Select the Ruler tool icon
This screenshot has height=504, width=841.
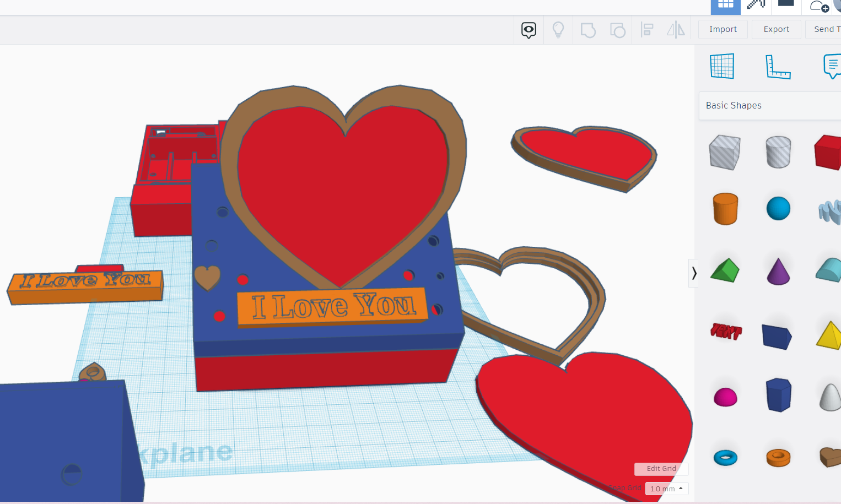pyautogui.click(x=778, y=67)
